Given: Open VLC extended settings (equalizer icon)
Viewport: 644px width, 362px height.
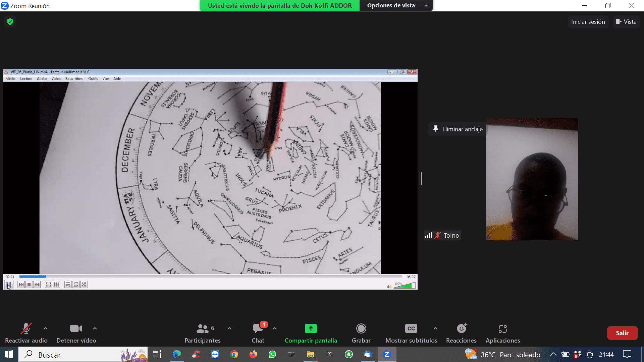Looking at the screenshot, I should click(57, 285).
